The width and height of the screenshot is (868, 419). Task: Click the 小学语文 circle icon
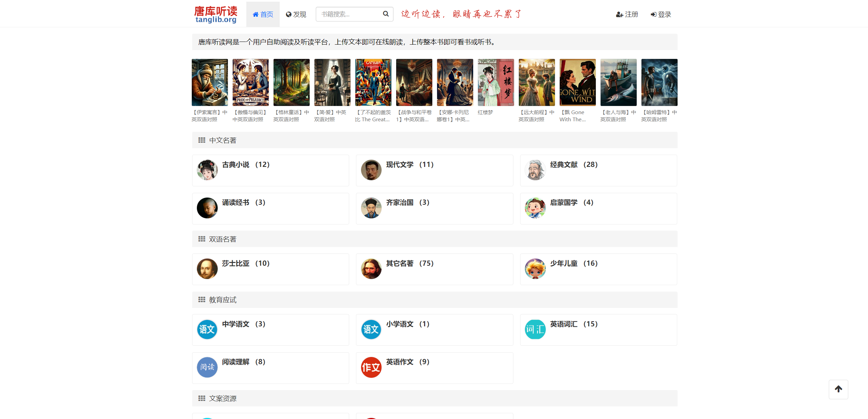pos(371,329)
